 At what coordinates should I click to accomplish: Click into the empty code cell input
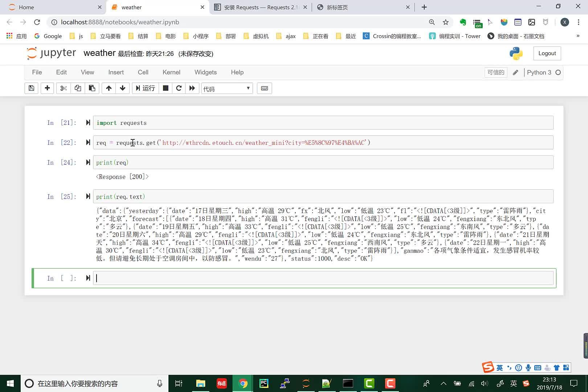pyautogui.click(x=323, y=278)
